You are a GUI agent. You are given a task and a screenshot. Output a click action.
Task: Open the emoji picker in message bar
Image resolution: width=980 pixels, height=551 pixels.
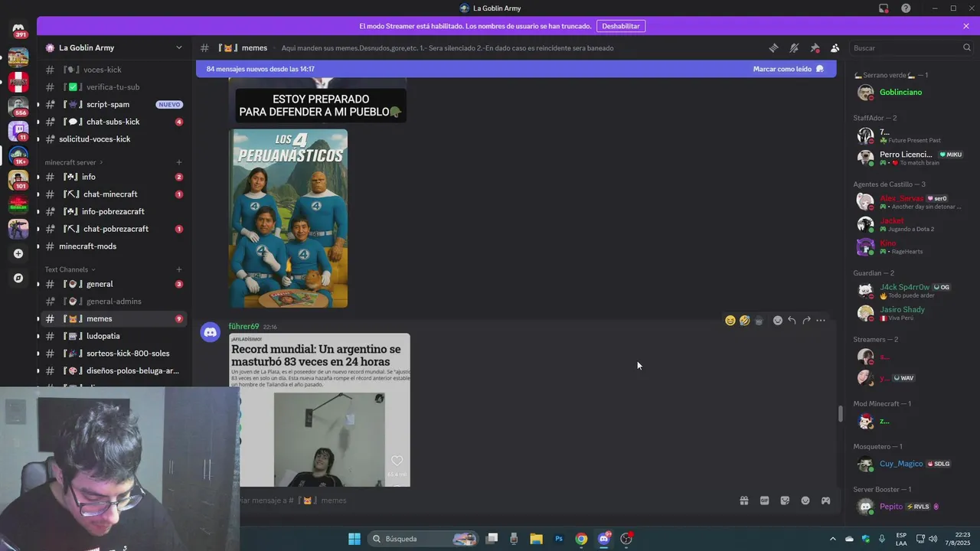pos(805,500)
